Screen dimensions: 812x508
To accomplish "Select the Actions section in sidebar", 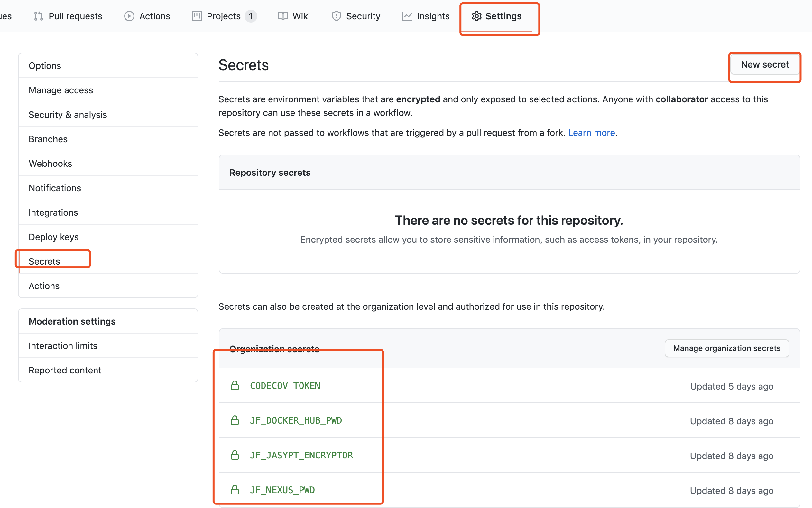I will tap(44, 286).
